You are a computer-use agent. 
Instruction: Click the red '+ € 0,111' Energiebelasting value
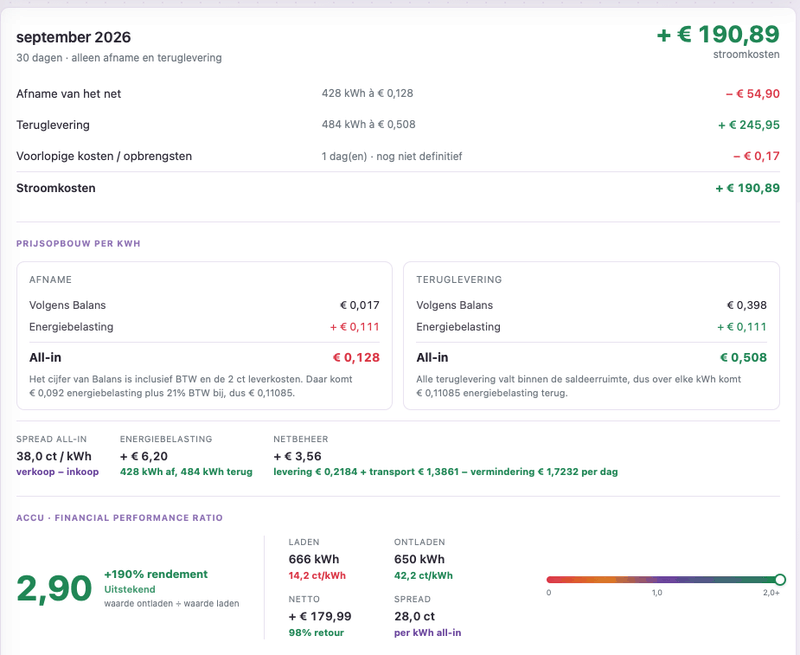coord(355,327)
